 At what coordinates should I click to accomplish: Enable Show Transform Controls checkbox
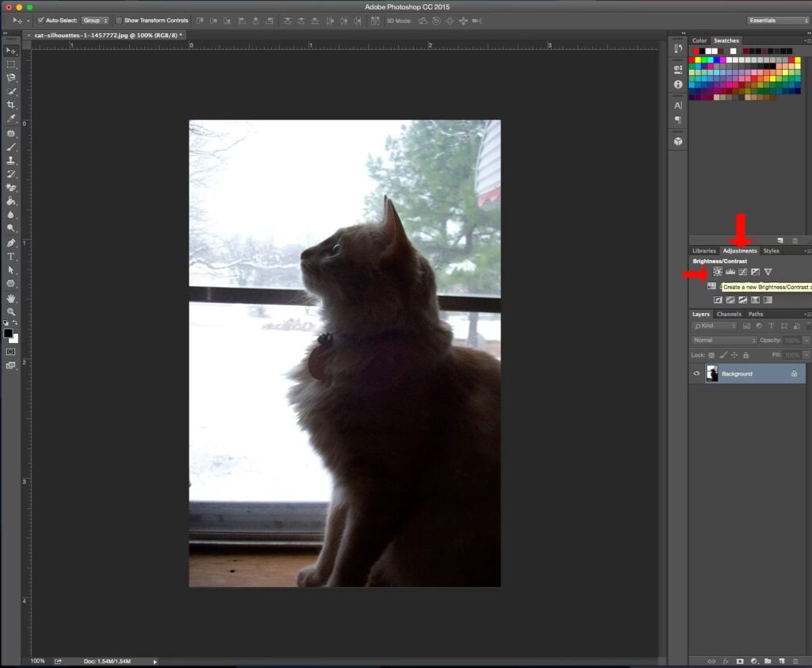coord(119,20)
